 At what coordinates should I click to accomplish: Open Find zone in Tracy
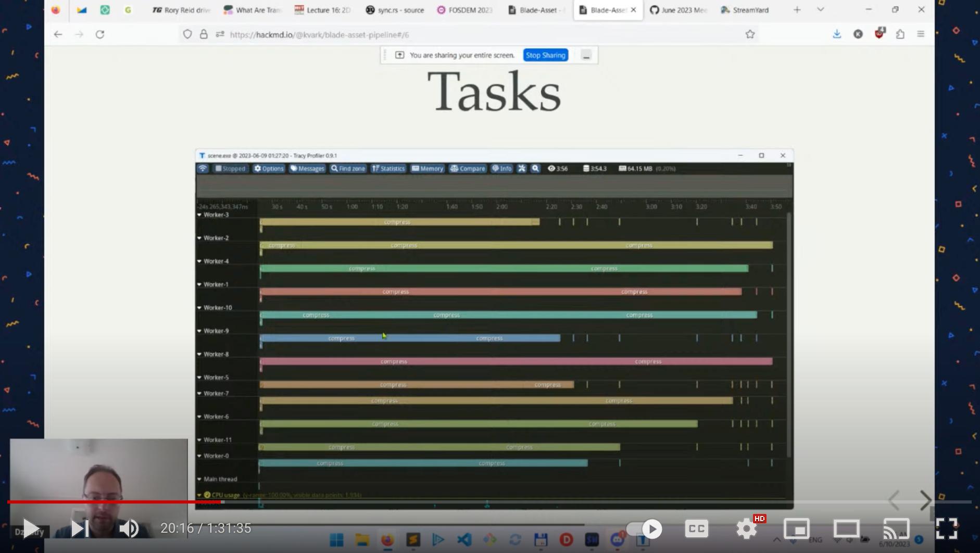[x=348, y=169]
